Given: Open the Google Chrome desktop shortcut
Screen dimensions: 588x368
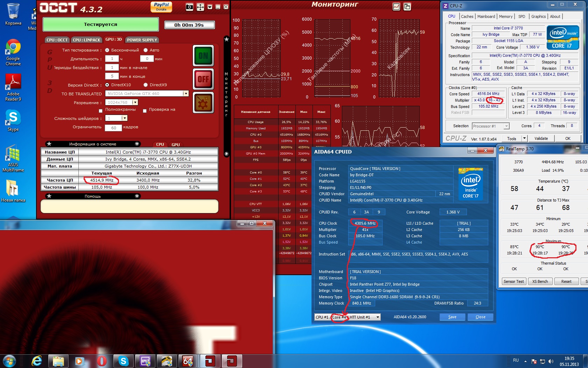Looking at the screenshot, I should [13, 53].
